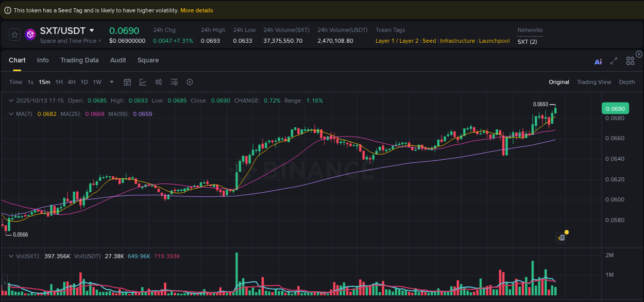Toggle the OHLC info row visibility
Image resolution: width=644 pixels, height=302 pixels.
(11, 100)
